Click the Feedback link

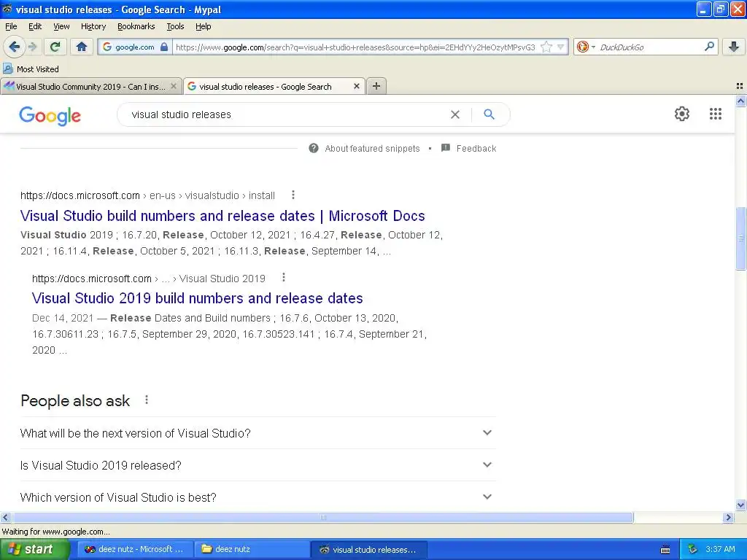tap(476, 149)
